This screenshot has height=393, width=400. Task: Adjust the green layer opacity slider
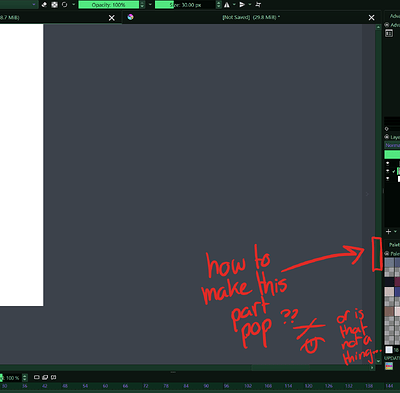(x=392, y=154)
